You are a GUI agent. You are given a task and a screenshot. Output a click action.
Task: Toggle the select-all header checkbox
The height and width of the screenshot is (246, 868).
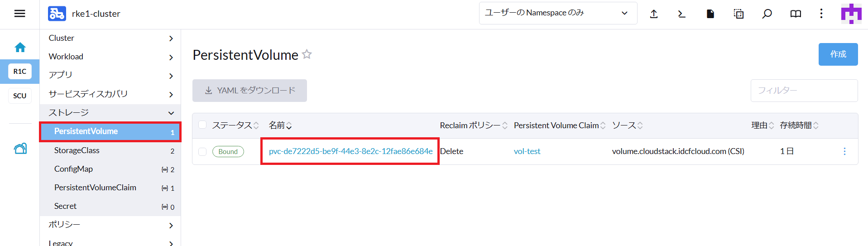tap(202, 125)
